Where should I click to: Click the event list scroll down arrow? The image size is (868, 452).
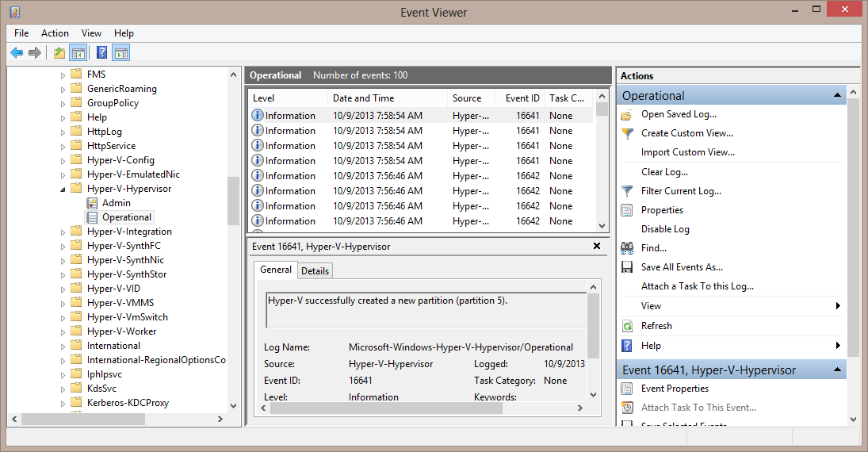[x=602, y=225]
